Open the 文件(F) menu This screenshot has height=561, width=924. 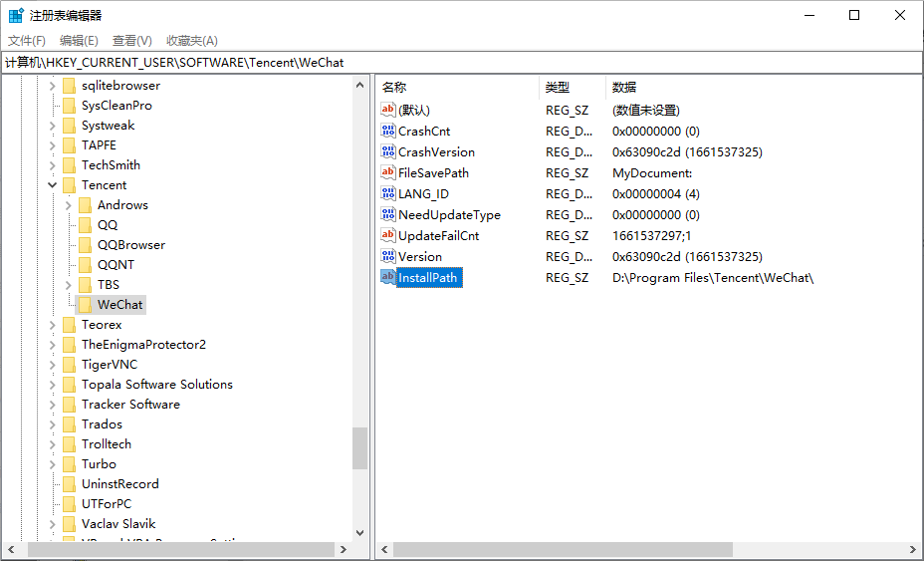tap(27, 41)
